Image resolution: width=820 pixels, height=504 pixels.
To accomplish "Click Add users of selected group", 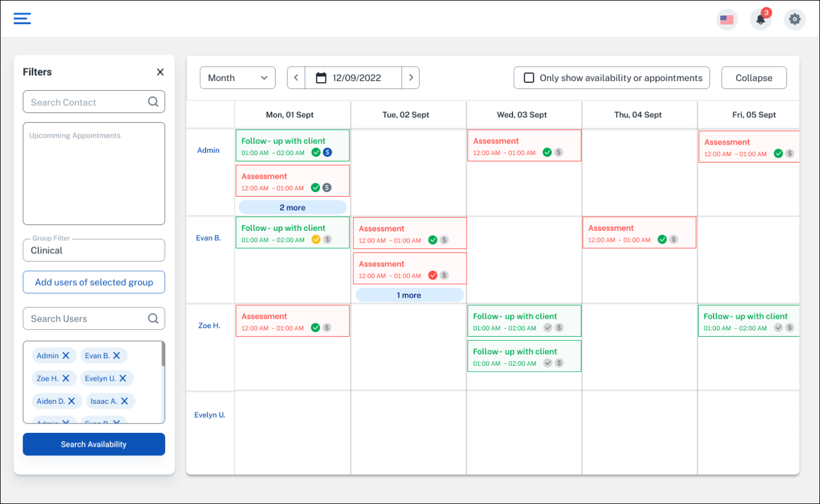I will pyautogui.click(x=94, y=282).
